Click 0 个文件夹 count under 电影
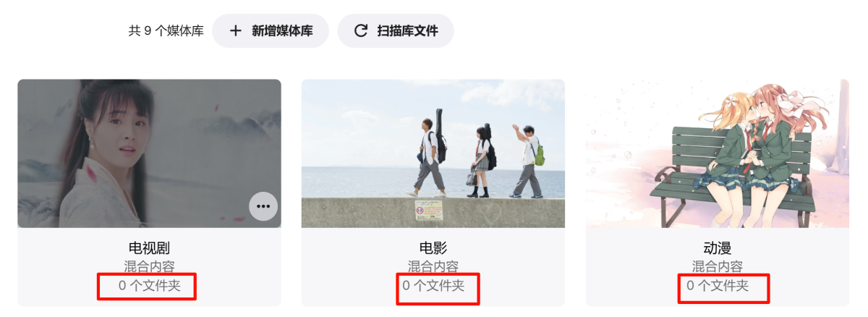The width and height of the screenshot is (868, 317). click(x=433, y=286)
